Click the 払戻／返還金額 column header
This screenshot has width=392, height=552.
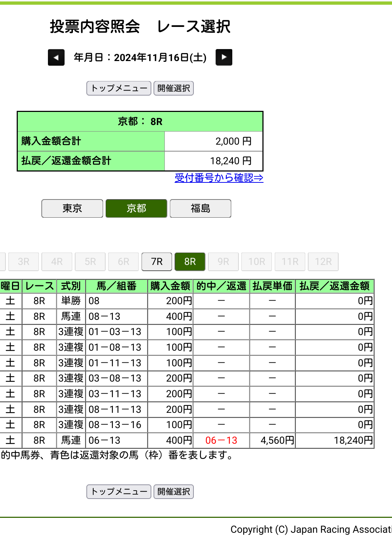click(334, 286)
